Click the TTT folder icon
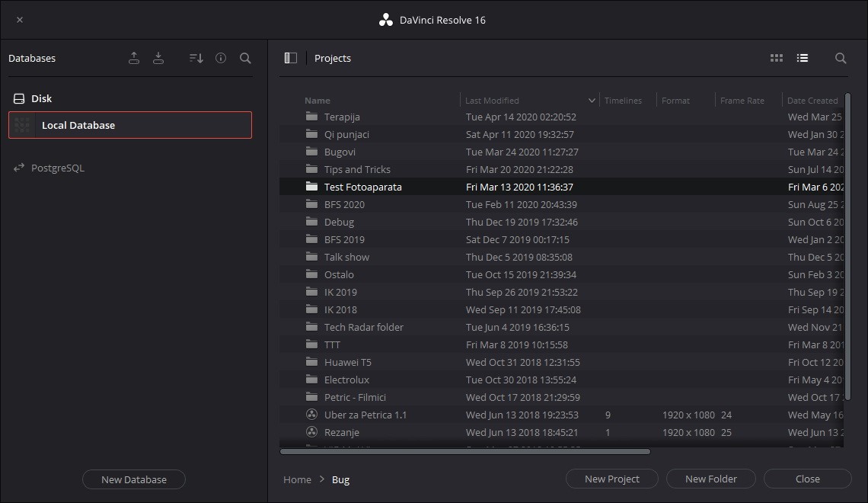This screenshot has width=868, height=503. pos(311,344)
